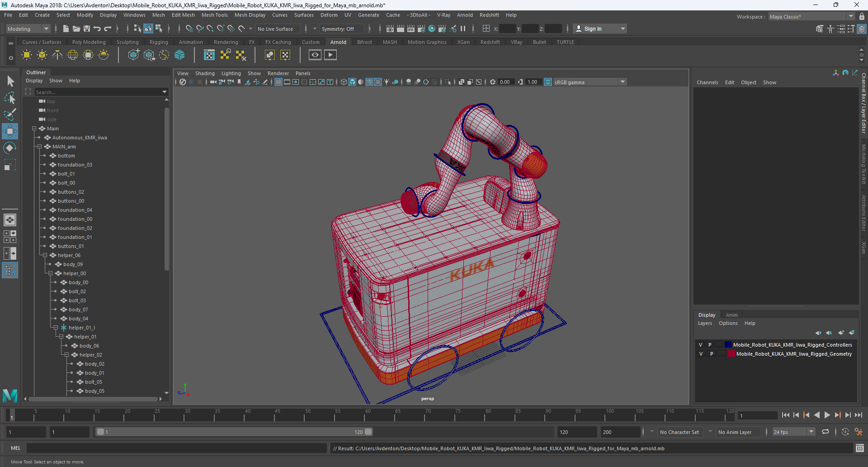Create an Arnold Skydome Light from shelf

point(73,55)
